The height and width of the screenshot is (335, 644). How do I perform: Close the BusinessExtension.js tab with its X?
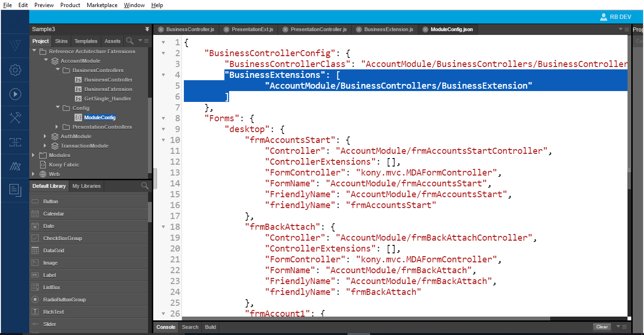[x=359, y=29]
